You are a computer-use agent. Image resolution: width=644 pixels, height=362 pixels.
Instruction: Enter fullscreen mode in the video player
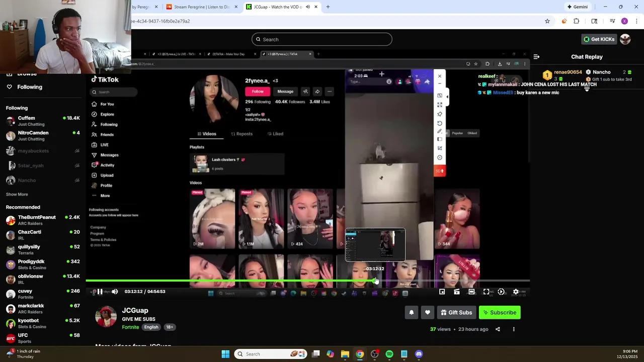[x=486, y=292]
